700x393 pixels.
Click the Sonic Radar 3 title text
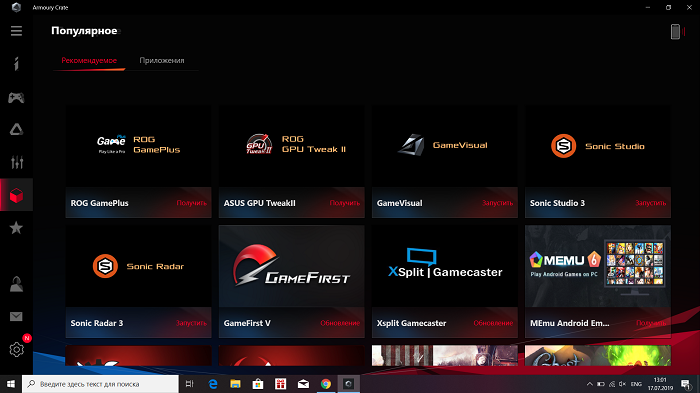click(x=97, y=323)
